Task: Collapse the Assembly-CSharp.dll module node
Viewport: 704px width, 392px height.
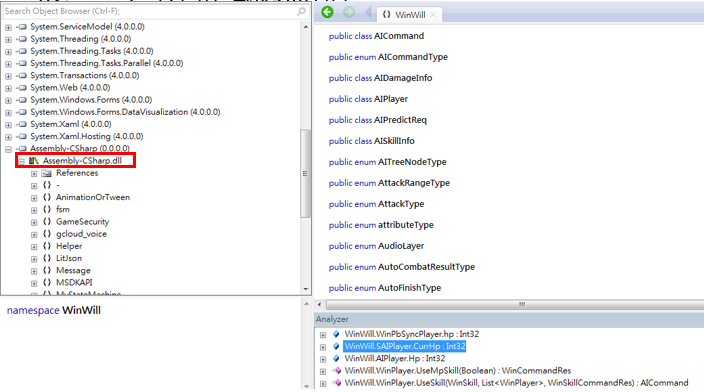Action: (x=21, y=161)
